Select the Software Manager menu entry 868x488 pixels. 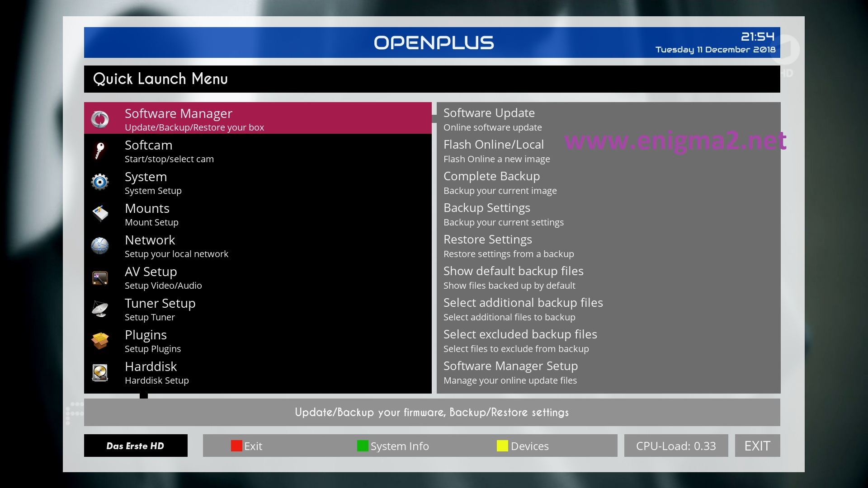(x=258, y=118)
